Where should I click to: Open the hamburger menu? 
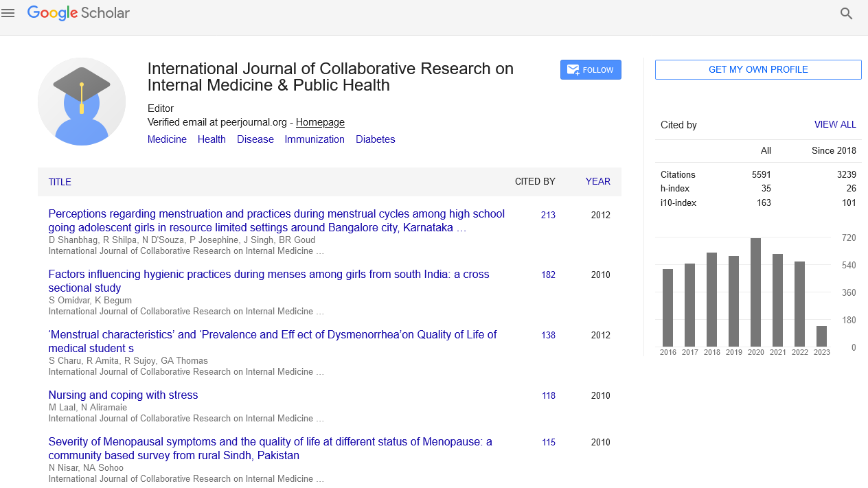8,13
